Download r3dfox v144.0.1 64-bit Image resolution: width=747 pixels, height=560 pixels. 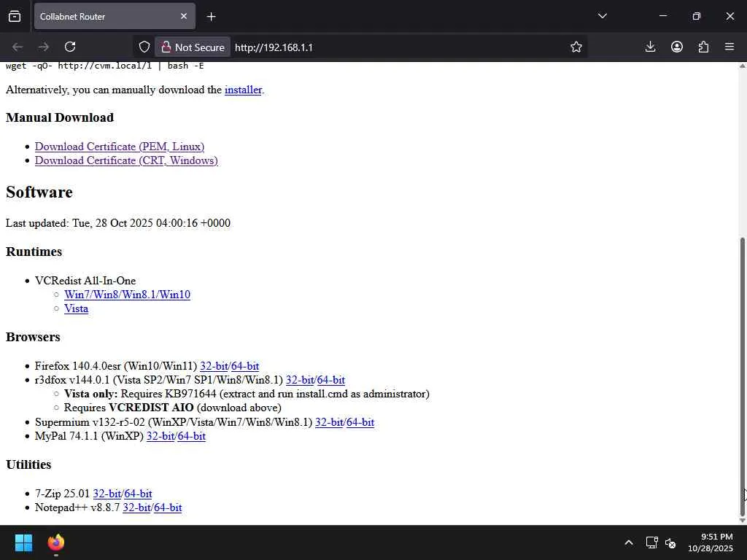pos(331,380)
